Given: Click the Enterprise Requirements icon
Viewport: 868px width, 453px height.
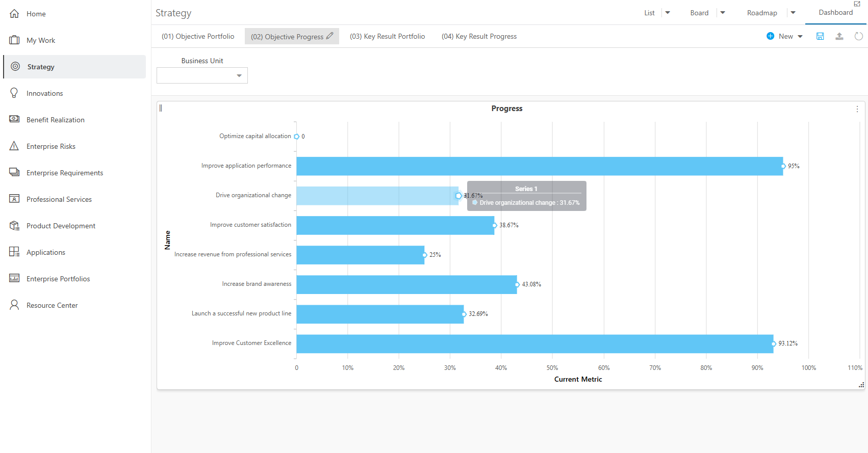Looking at the screenshot, I should coord(14,172).
